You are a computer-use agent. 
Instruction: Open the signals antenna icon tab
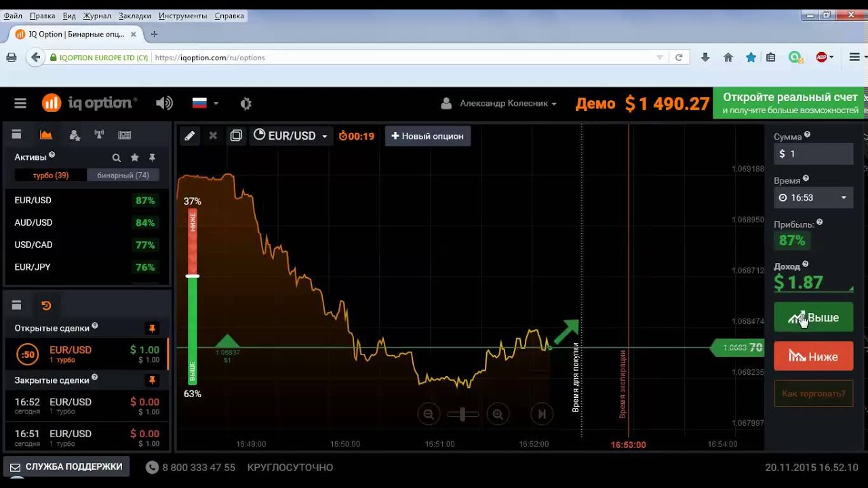(100, 135)
